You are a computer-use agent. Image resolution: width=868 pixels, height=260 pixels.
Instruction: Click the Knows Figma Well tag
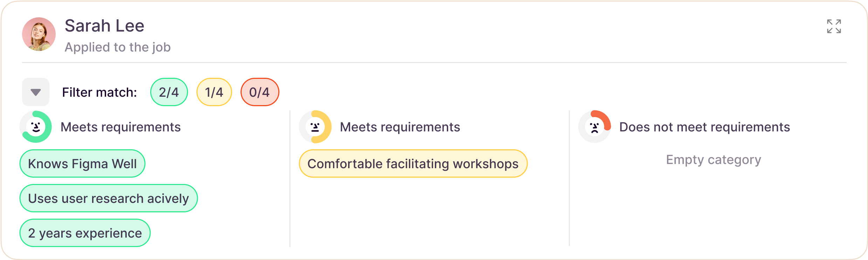click(x=82, y=164)
